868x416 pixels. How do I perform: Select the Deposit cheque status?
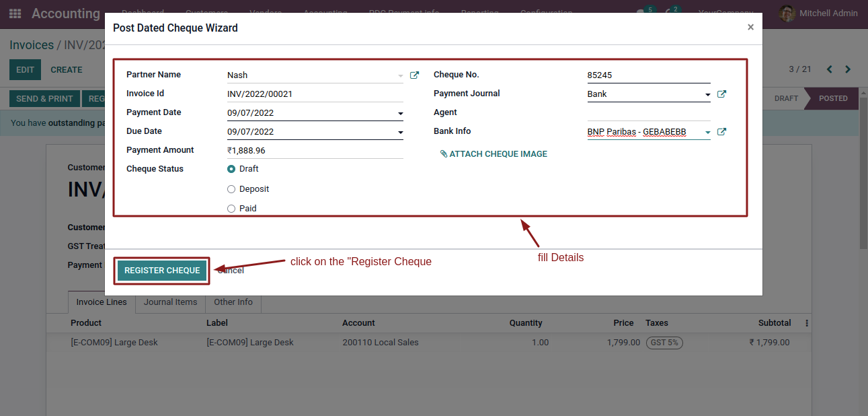[231, 189]
